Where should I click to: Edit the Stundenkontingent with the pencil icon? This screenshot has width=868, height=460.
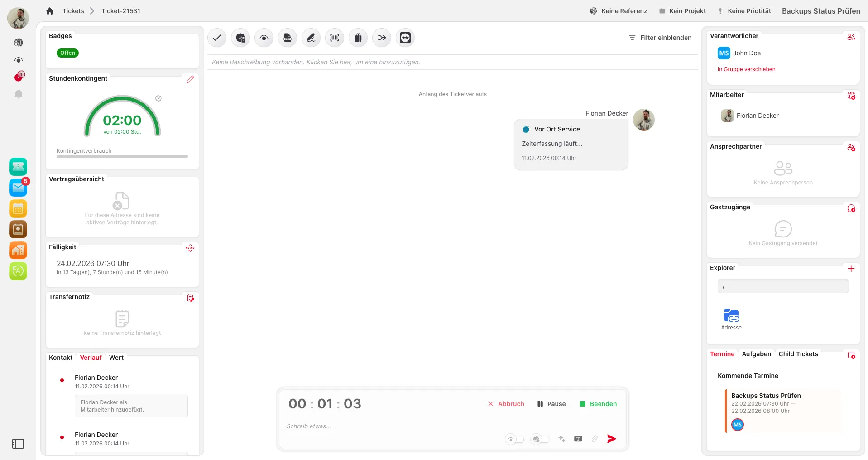[x=190, y=79]
